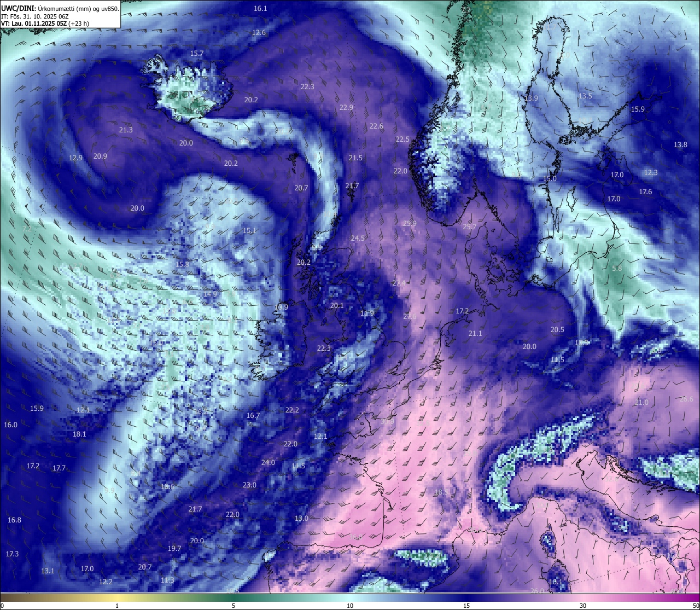Click the 21.3 value southwest of Iceland
700x610 pixels.
tap(125, 130)
